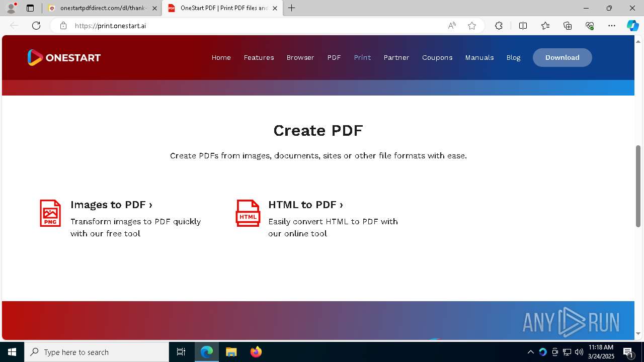The width and height of the screenshot is (644, 362).
Task: Open Browser navigation item
Action: coord(300,57)
